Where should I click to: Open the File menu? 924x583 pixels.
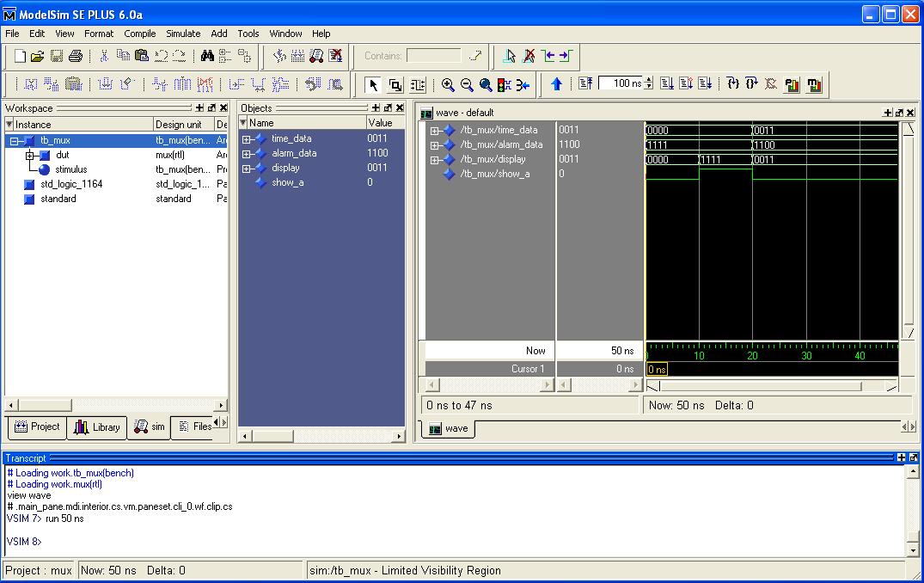tap(12, 34)
